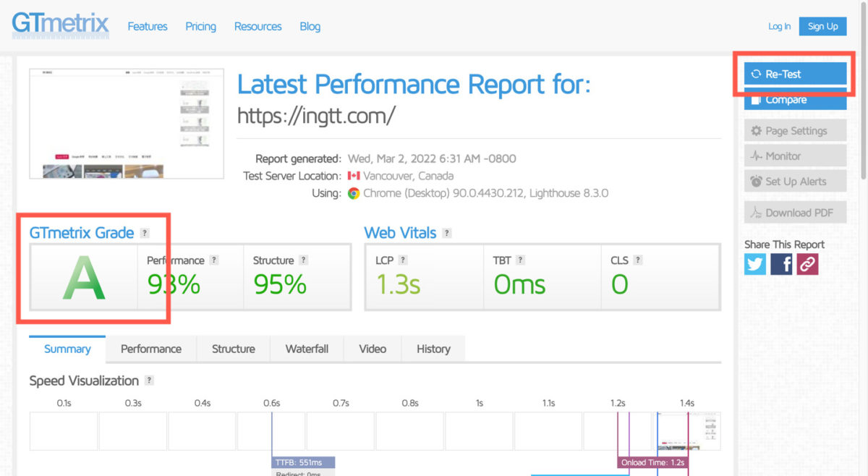Share report via Facebook icon

click(x=781, y=264)
